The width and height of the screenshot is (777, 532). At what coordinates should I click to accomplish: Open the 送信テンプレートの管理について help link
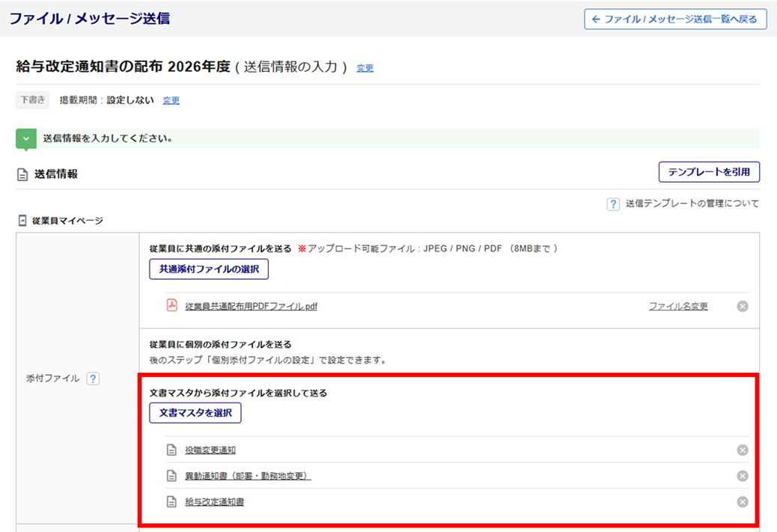pyautogui.click(x=692, y=204)
